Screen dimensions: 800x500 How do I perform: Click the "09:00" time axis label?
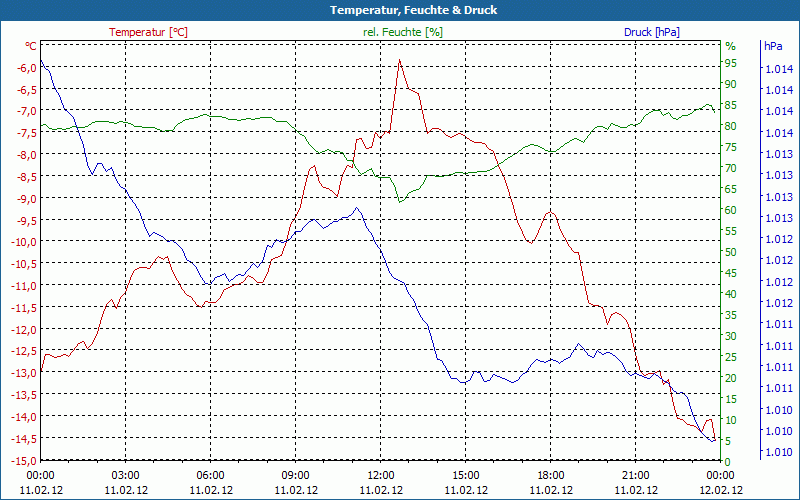pos(296,476)
